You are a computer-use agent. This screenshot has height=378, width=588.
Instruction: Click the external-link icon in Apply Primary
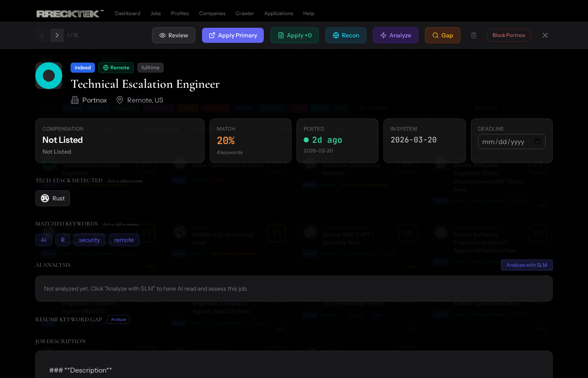[212, 35]
